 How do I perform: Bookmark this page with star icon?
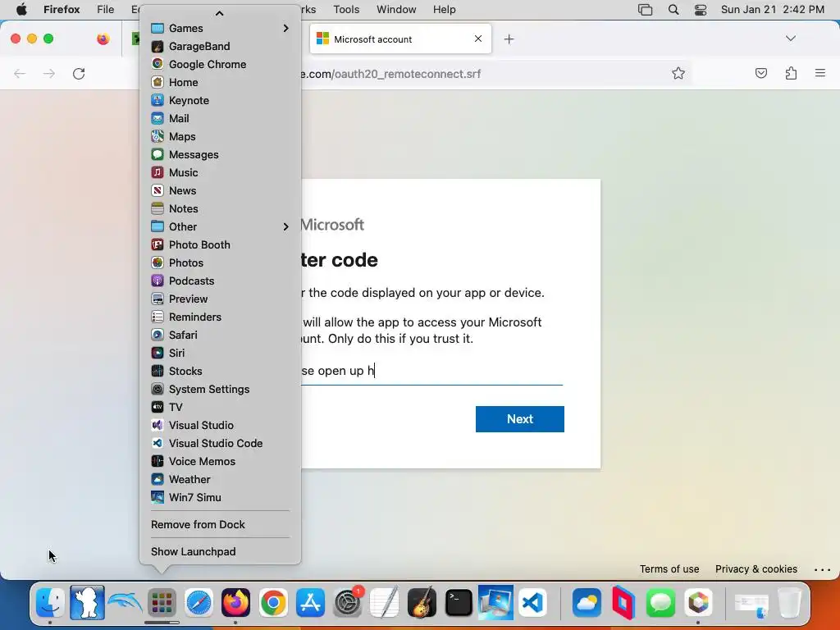(678, 73)
